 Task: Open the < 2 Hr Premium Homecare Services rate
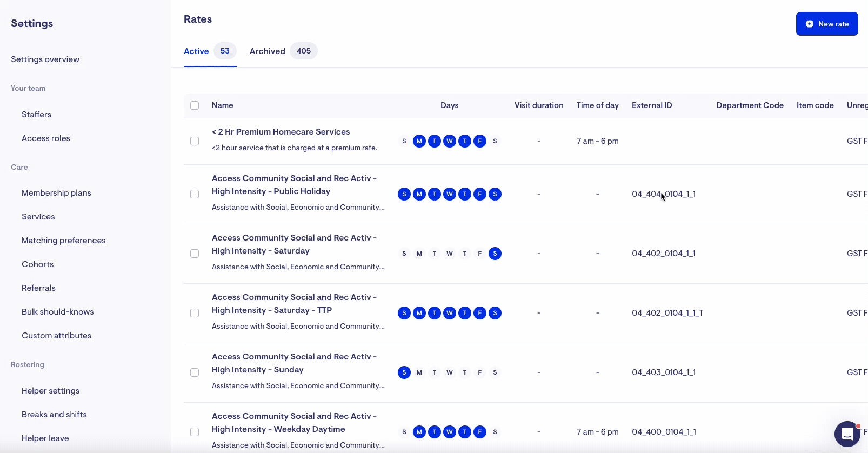click(281, 132)
